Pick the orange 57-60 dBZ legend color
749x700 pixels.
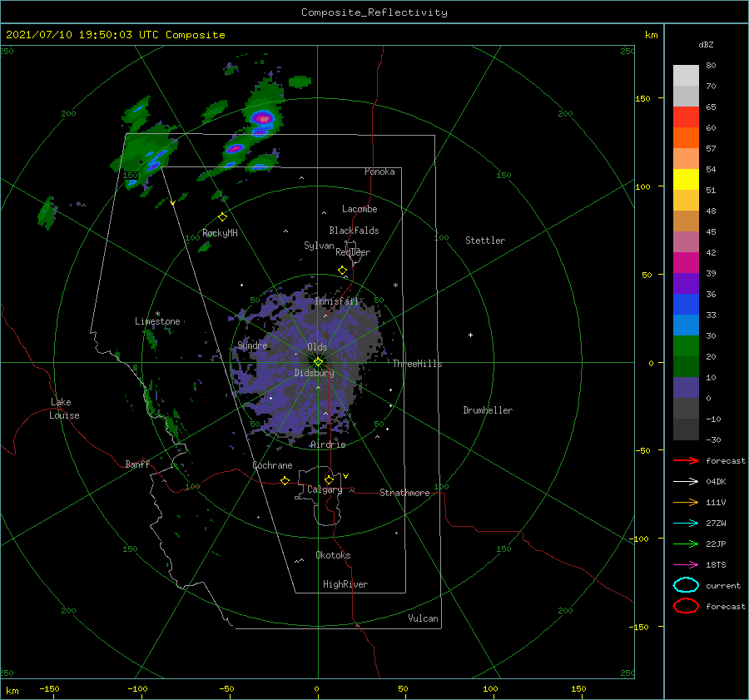686,138
